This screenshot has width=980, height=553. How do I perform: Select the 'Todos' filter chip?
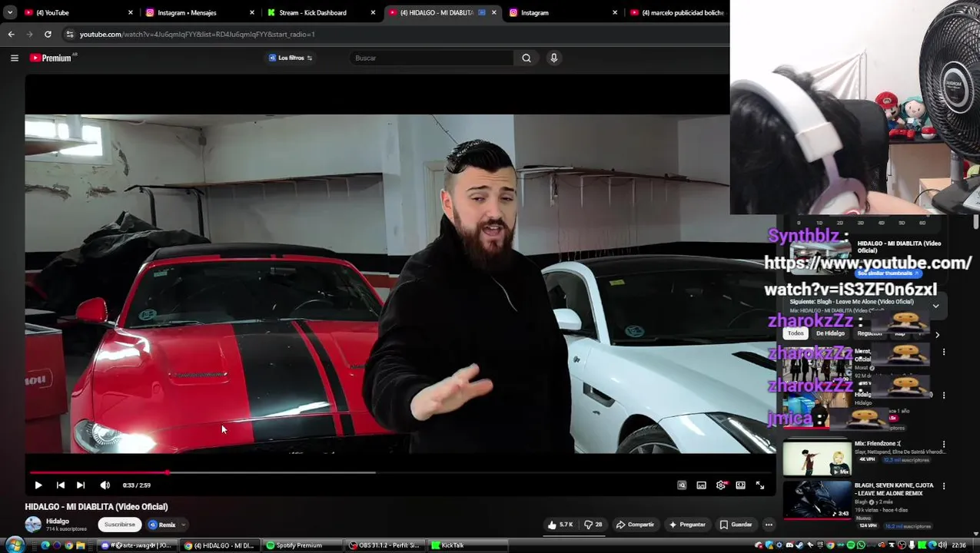tap(796, 333)
